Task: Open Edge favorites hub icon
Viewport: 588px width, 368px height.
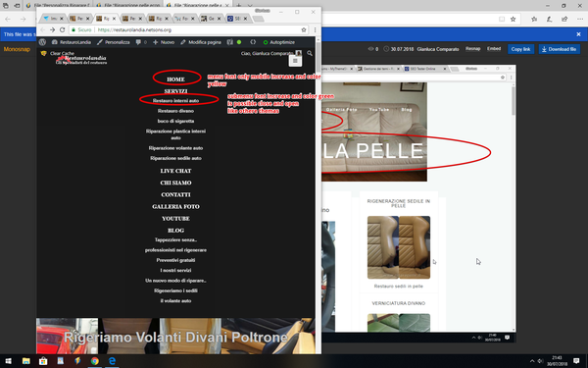Action: (x=534, y=19)
